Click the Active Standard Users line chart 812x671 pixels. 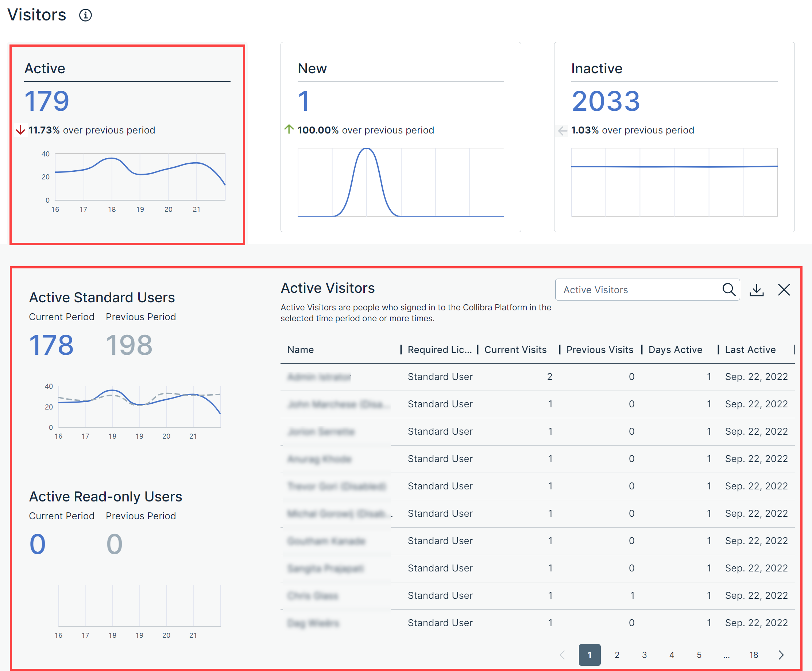point(139,407)
